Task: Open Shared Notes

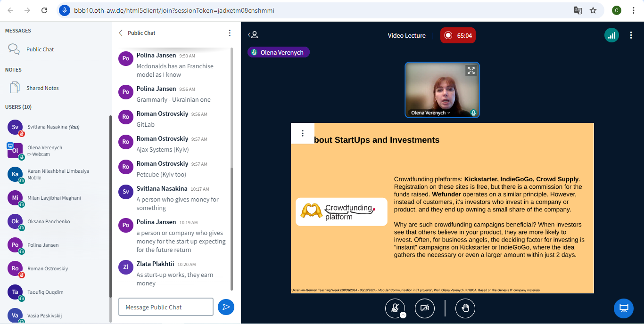Action: tap(42, 88)
